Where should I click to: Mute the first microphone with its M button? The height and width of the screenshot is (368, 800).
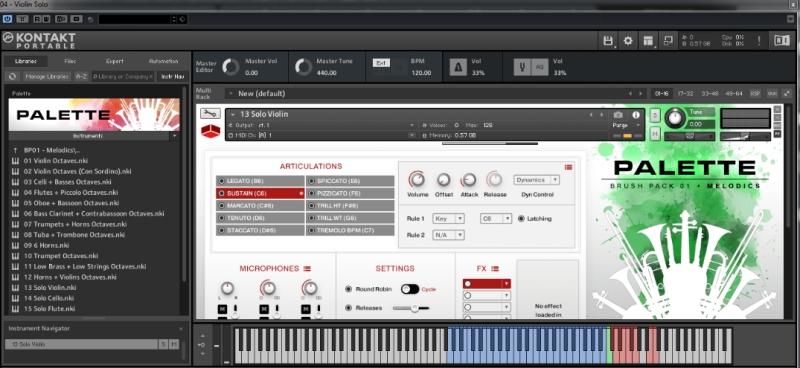point(222,309)
